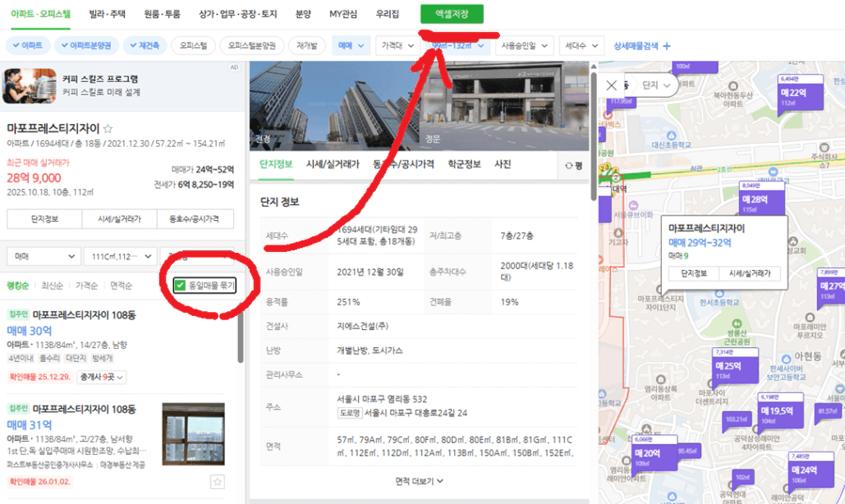Expand the 세대수 dropdown
Image resolution: width=845 pixels, height=504 pixels.
tap(581, 46)
